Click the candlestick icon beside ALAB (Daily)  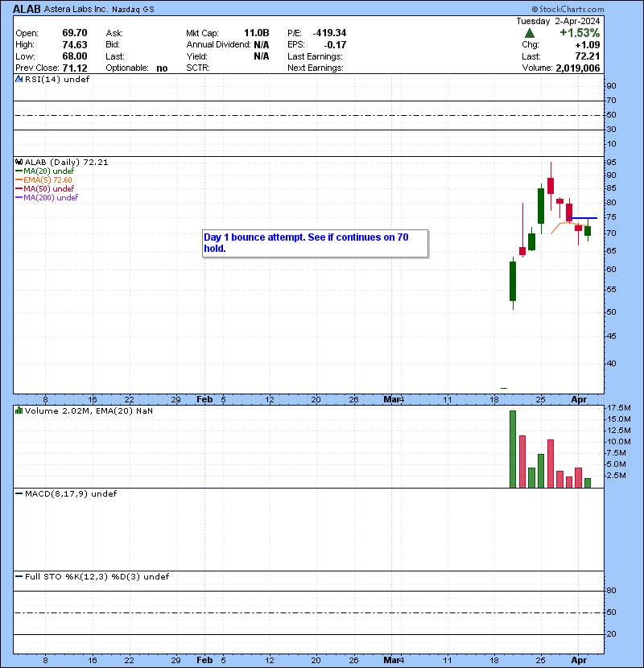tap(19, 163)
